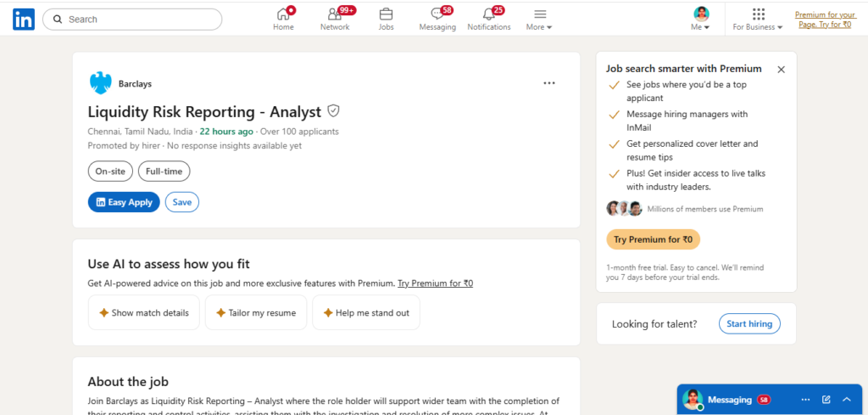Open the Barclays company name link
This screenshot has height=415, width=868.
[135, 84]
